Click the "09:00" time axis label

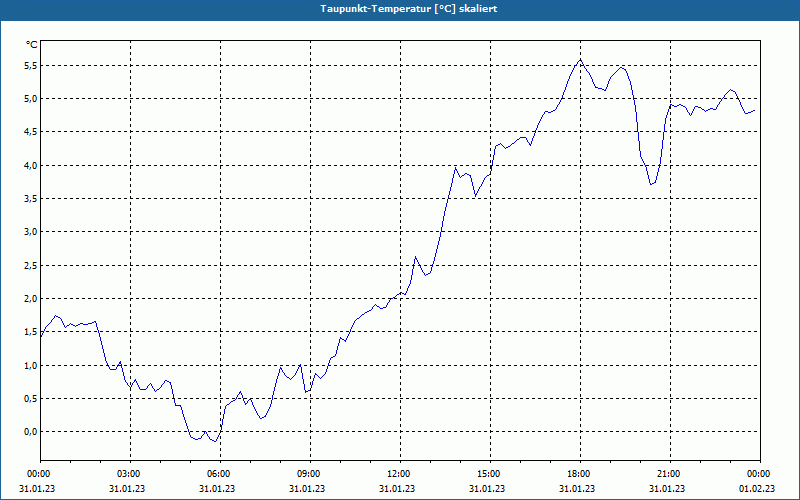point(307,474)
